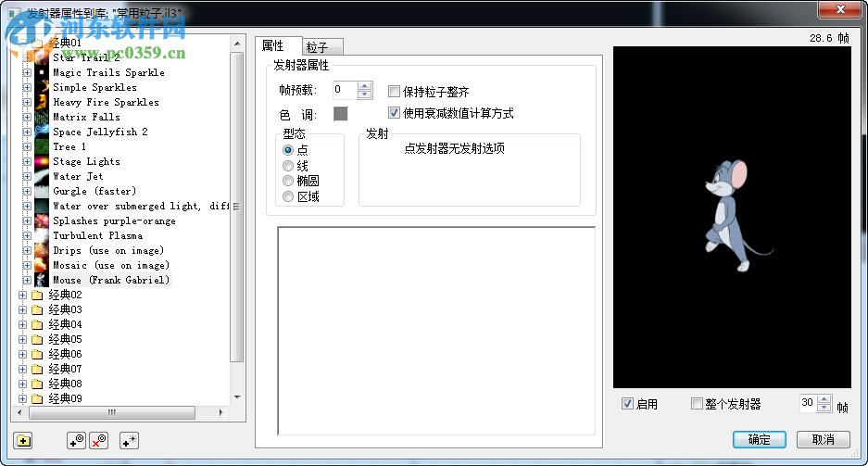Select the Simple Sparkles thumbnail icon

pyautogui.click(x=42, y=87)
